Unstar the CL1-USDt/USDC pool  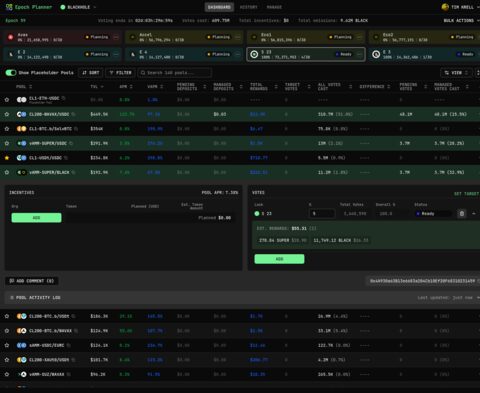(7, 158)
